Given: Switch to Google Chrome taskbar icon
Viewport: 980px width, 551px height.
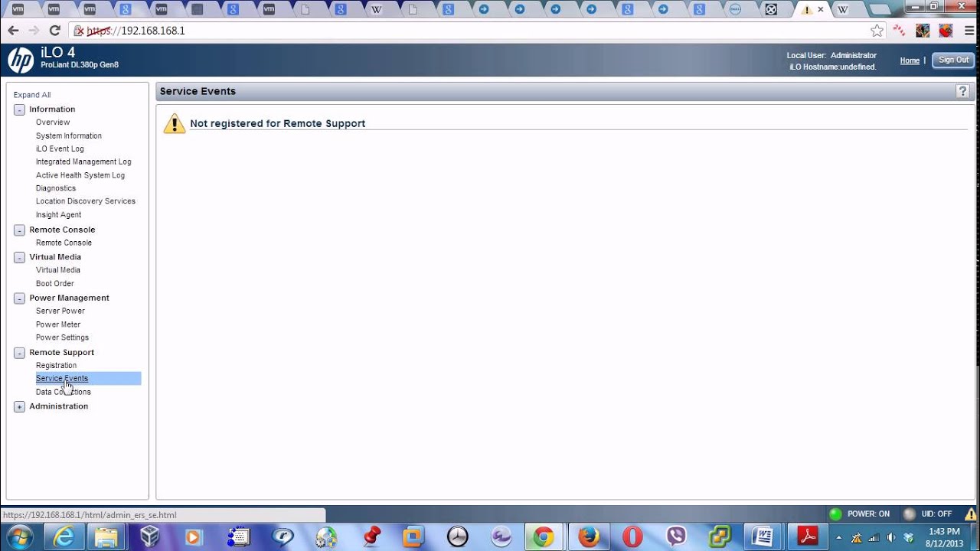Looking at the screenshot, I should (544, 536).
